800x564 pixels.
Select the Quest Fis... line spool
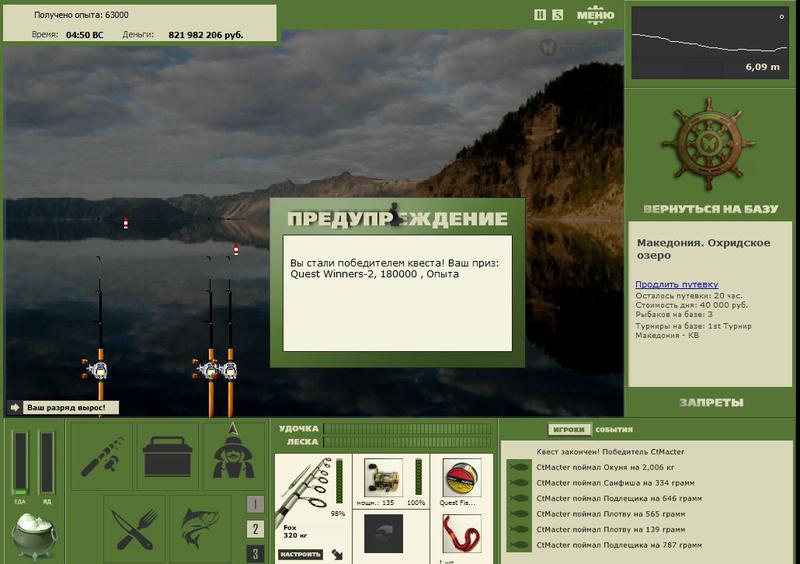[x=462, y=477]
